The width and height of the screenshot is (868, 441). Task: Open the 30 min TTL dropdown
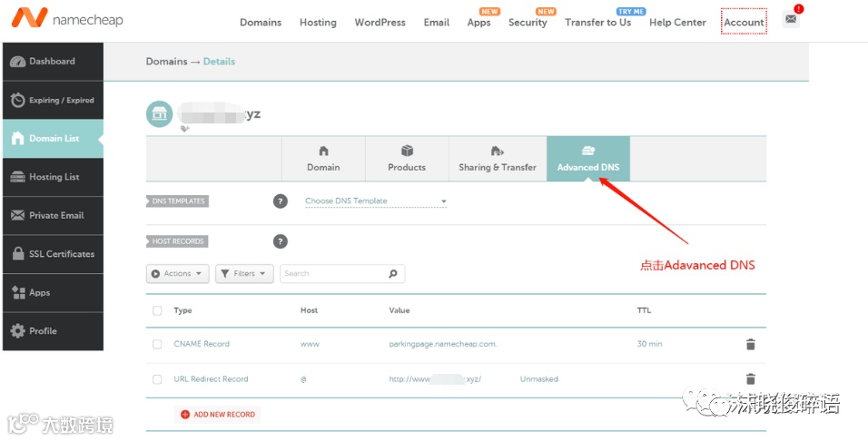[649, 344]
